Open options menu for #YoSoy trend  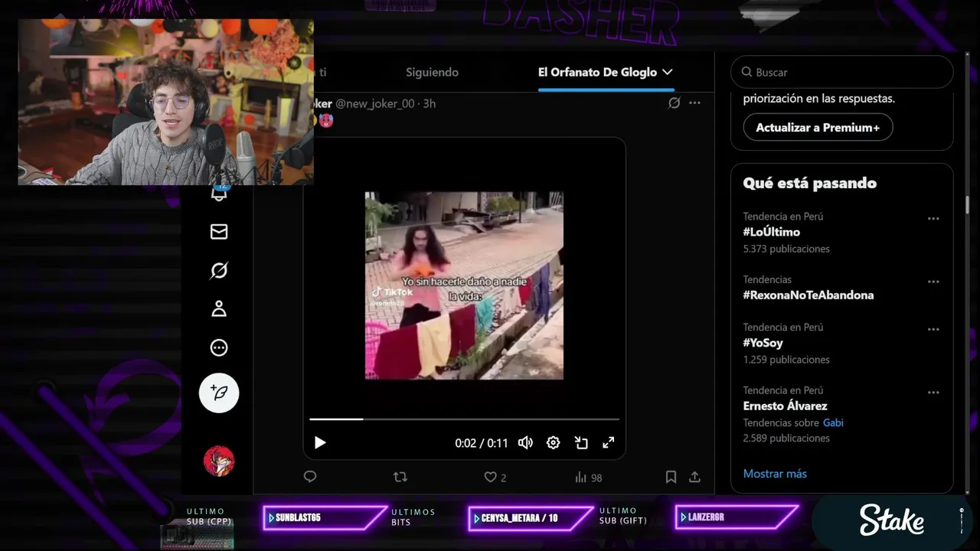pos(933,330)
